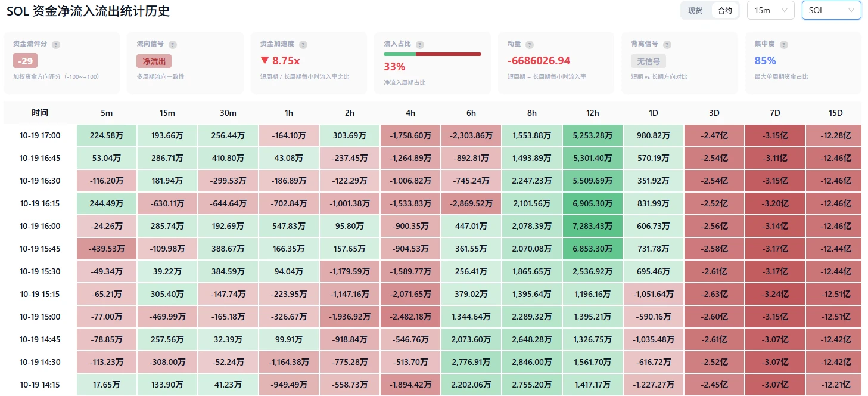868x396 pixels.
Task: Click the -1,227.27万 cell
Action: pyautogui.click(x=654, y=385)
